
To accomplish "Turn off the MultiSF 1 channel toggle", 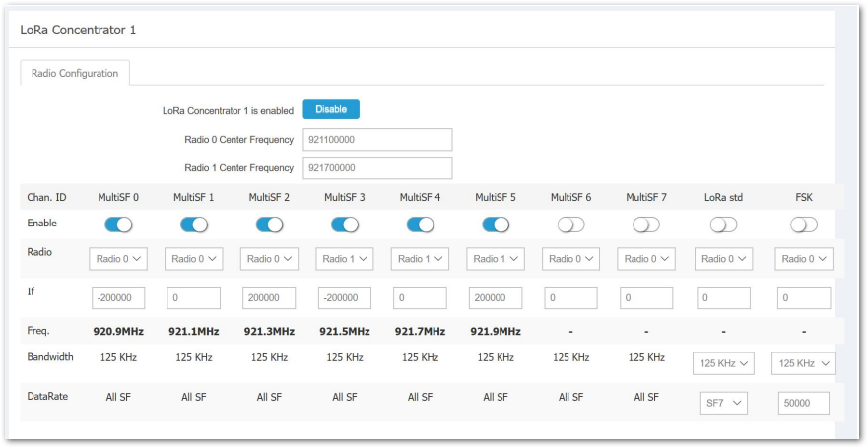I will 194,224.
